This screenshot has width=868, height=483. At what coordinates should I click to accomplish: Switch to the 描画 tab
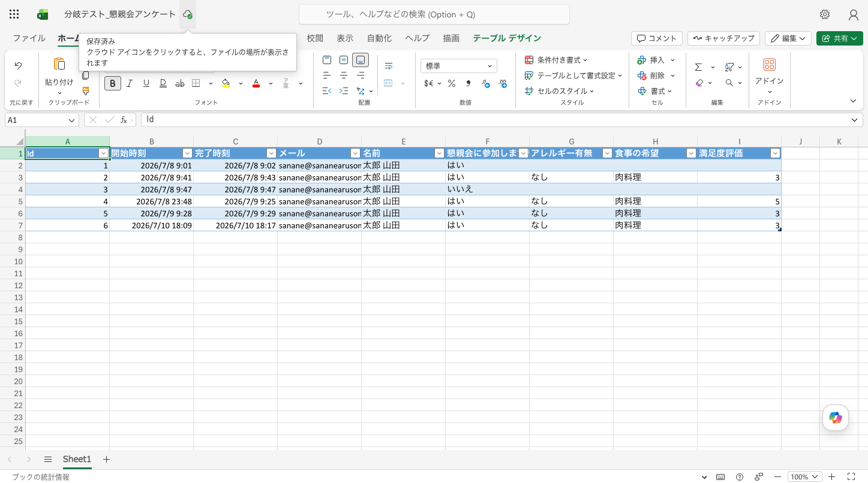click(451, 38)
